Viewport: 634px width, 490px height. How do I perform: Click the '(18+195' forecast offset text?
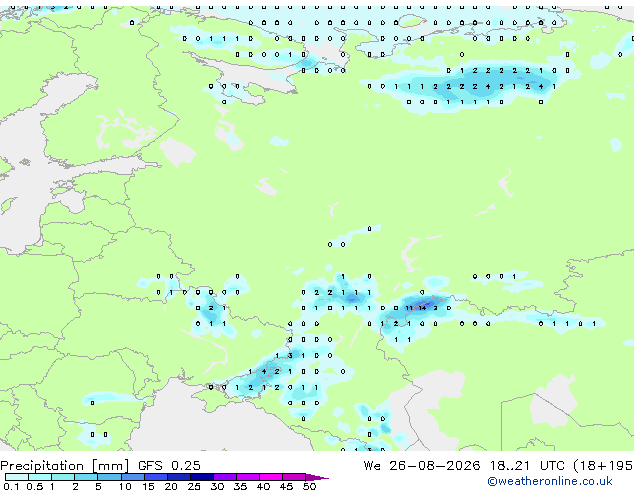click(603, 466)
